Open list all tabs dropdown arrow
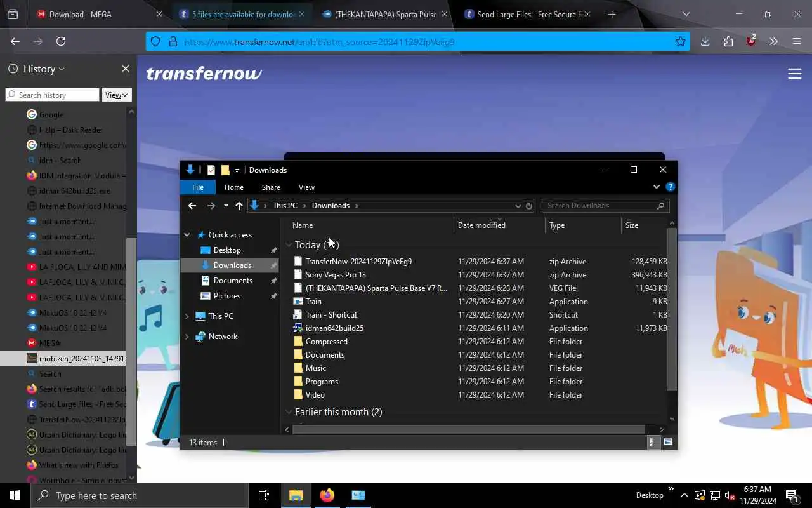Image resolution: width=812 pixels, height=508 pixels. pyautogui.click(x=686, y=14)
